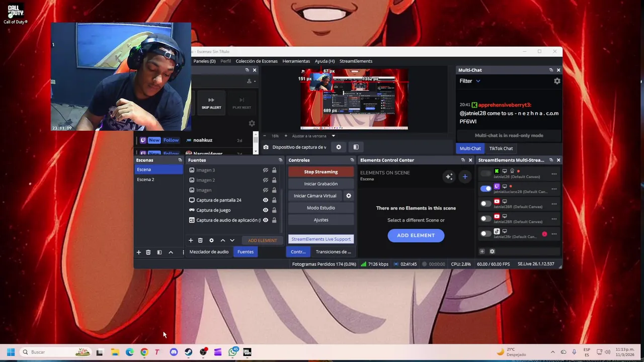Remove the selected source with the Fuentes trash icon

pos(200,240)
